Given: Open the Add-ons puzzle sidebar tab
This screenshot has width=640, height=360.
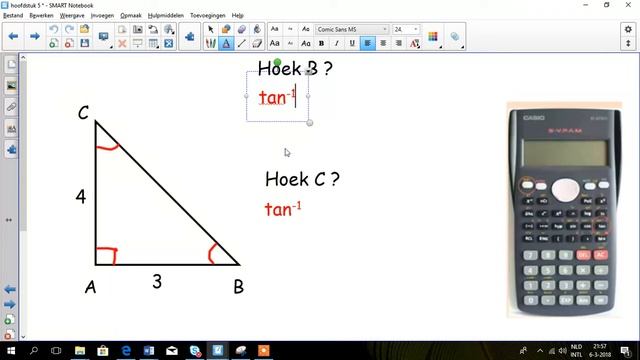Looking at the screenshot, I should 11,150.
